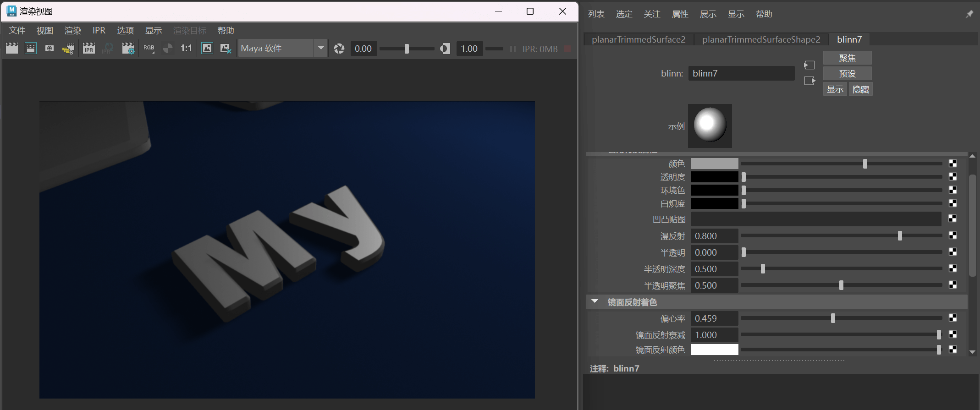Start render sequence from the toolbar
980x410 pixels.
tap(68, 49)
